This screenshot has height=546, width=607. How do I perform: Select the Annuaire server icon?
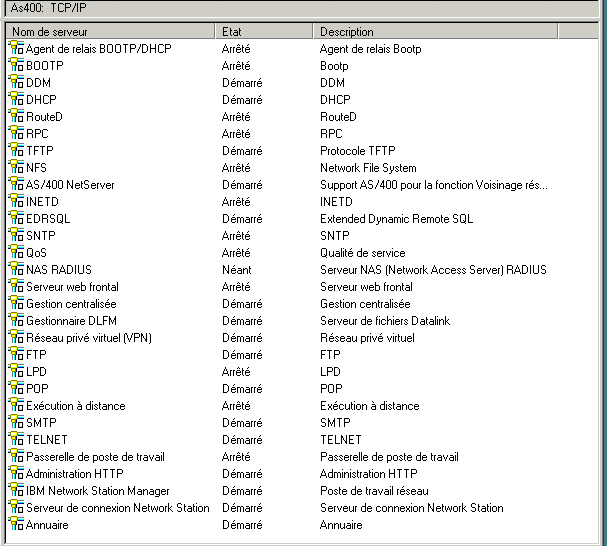(16, 525)
